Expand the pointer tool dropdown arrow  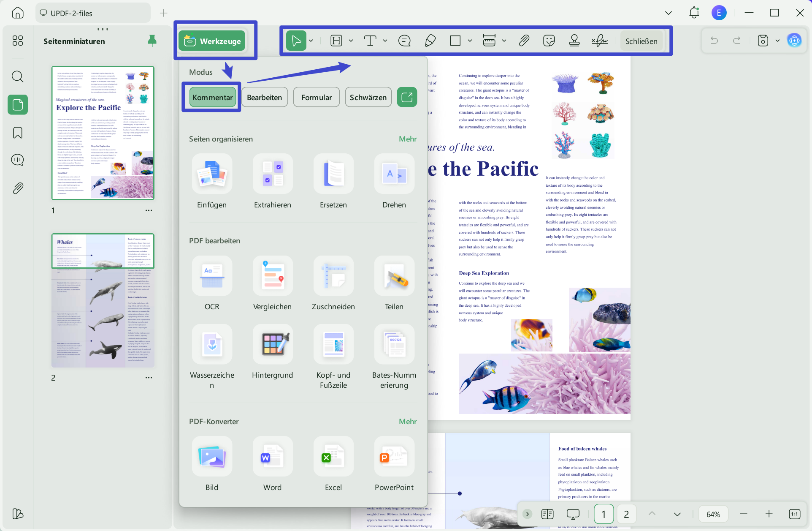coord(311,41)
